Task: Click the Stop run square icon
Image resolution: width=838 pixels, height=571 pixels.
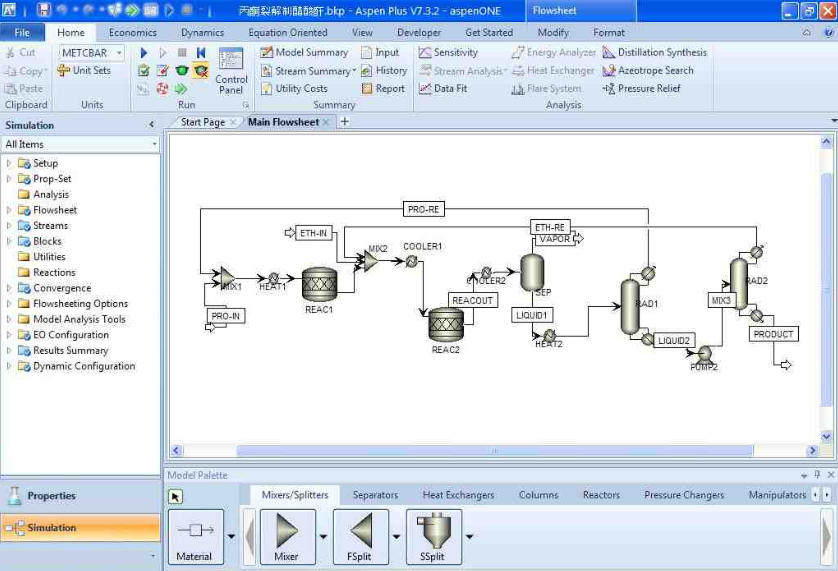Action: point(182,52)
